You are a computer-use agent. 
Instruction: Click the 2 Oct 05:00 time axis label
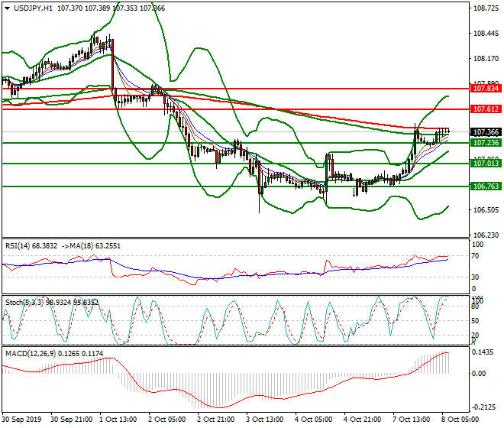[x=168, y=420]
